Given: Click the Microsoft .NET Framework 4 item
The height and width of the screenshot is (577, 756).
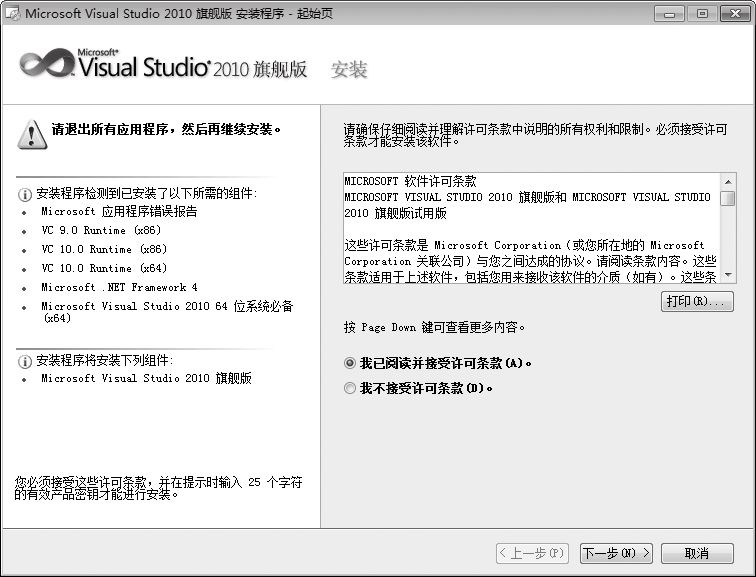Looking at the screenshot, I should [x=119, y=287].
